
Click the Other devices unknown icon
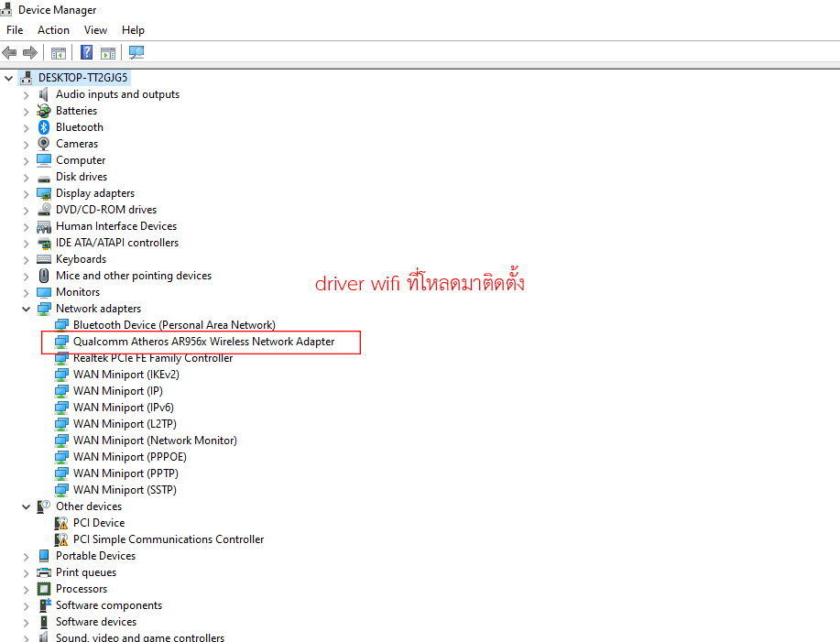pos(44,506)
